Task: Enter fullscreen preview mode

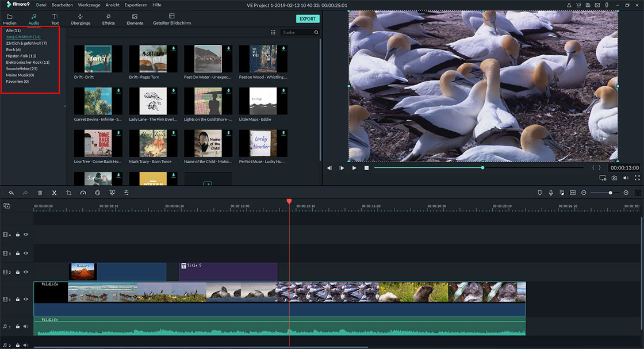Action: point(637,178)
